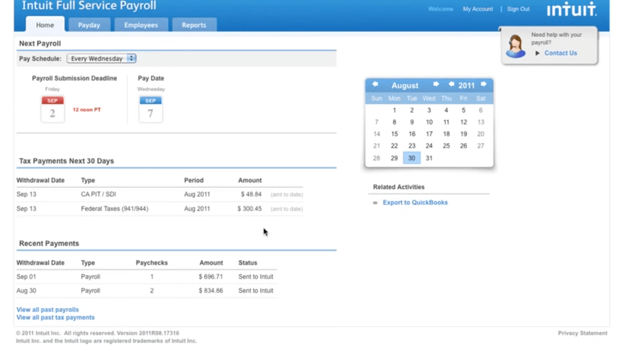Open the Reports tab
The width and height of the screenshot is (644, 361).
tap(194, 25)
